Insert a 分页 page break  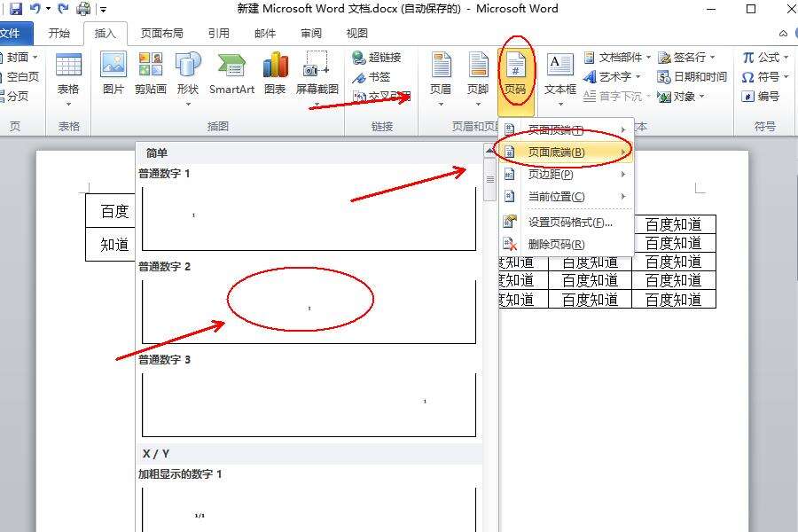pos(15,97)
